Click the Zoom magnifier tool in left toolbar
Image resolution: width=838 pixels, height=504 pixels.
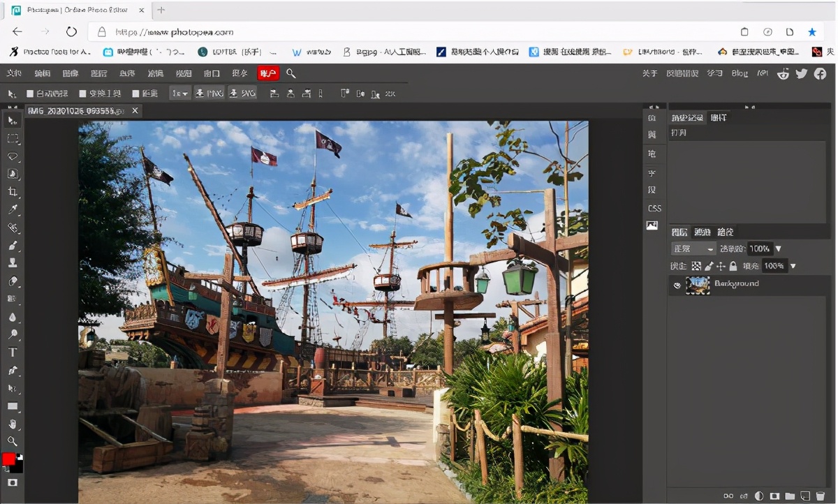click(x=13, y=441)
